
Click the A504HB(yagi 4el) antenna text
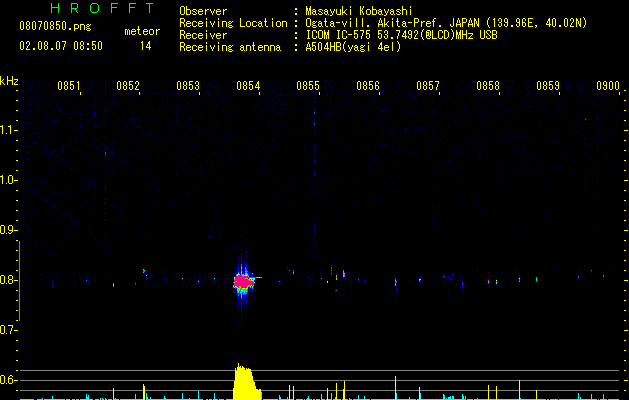[353, 47]
